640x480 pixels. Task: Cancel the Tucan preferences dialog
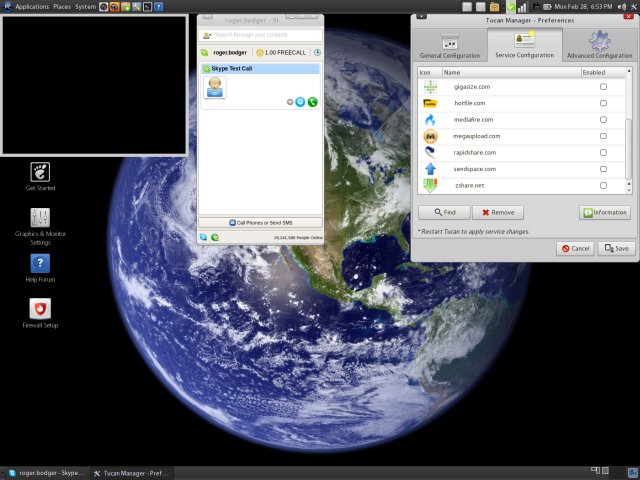[x=575, y=248]
